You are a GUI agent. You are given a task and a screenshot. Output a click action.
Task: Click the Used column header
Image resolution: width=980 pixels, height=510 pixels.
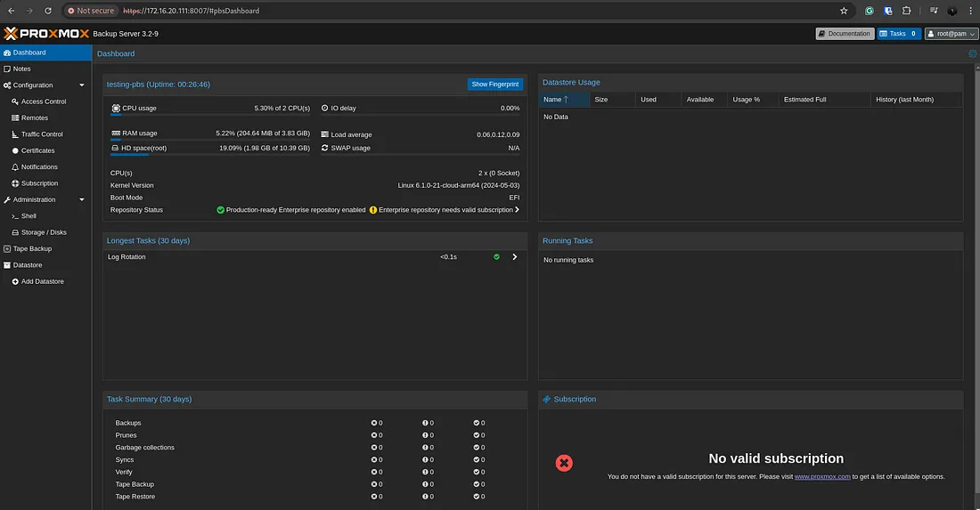(x=658, y=100)
